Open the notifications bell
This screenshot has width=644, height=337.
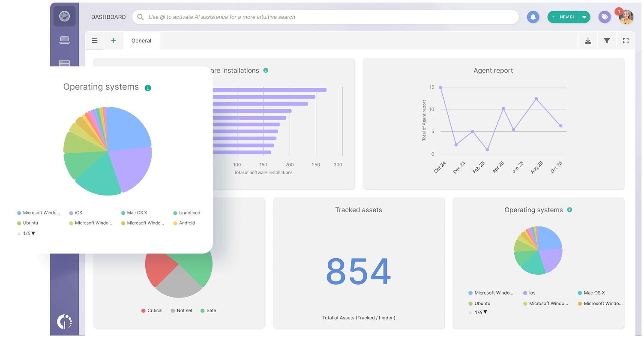point(533,17)
